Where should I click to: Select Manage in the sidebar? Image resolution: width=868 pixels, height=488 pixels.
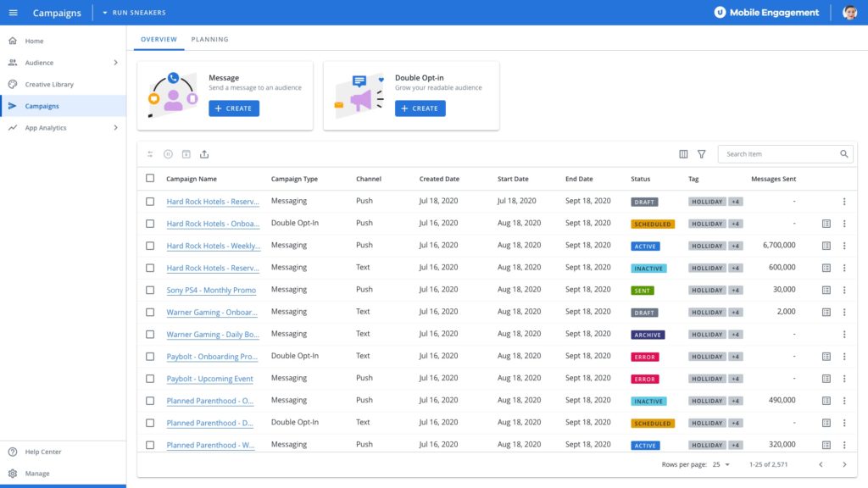pyautogui.click(x=63, y=473)
